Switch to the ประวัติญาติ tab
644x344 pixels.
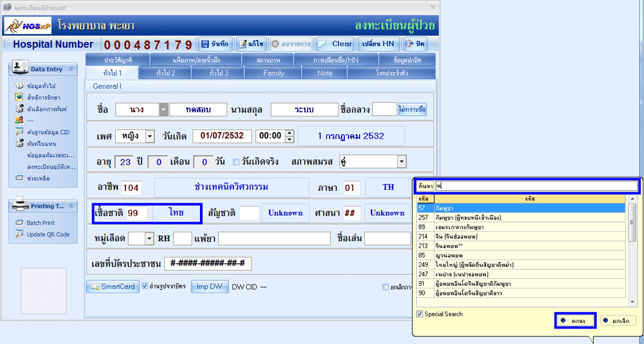(118, 60)
